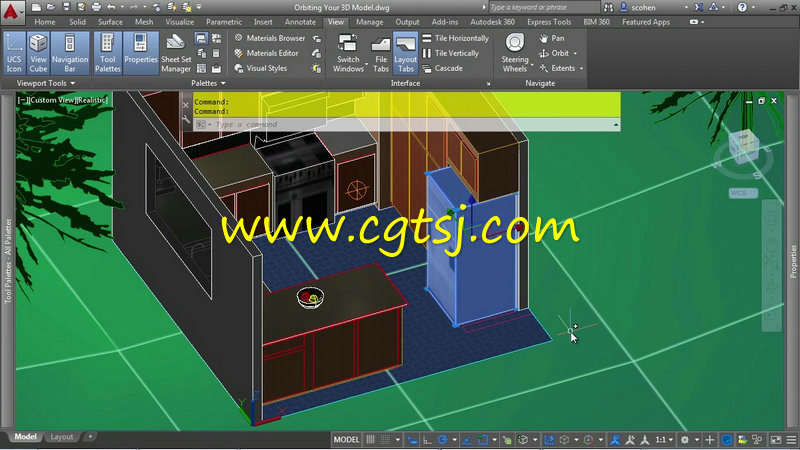Toggle the View Cube display button
Image resolution: width=800 pixels, height=450 pixels.
click(x=38, y=53)
